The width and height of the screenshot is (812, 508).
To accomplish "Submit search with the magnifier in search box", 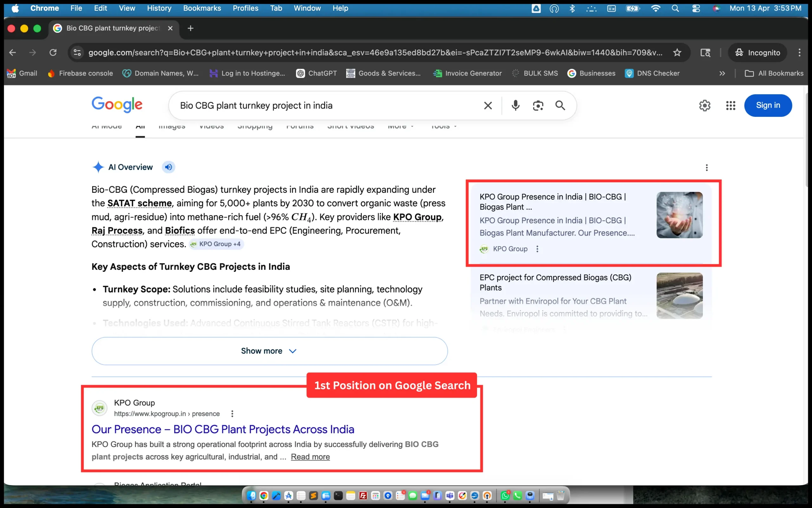I will [560, 105].
